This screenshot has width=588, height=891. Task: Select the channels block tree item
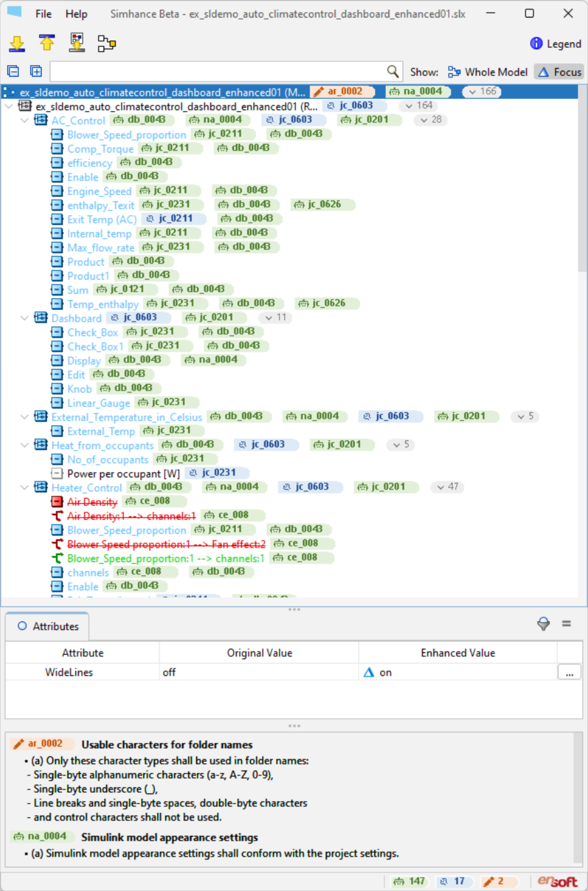pyautogui.click(x=88, y=572)
